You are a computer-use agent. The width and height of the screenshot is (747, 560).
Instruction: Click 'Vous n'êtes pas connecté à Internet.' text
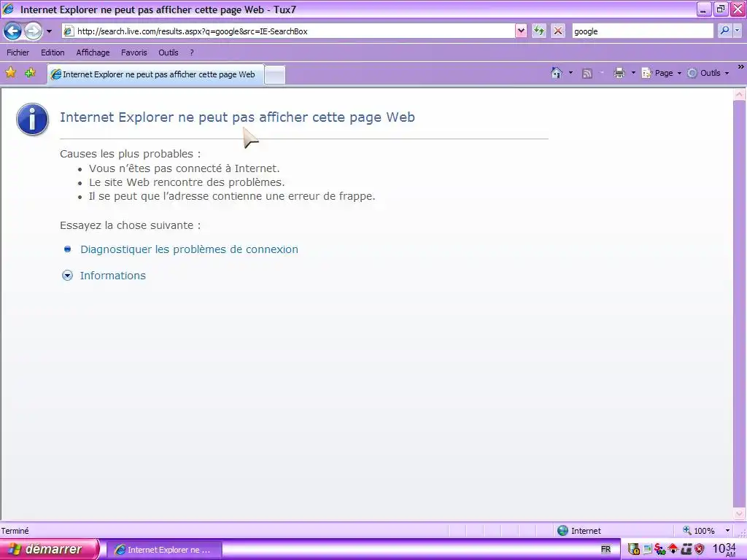coord(185,168)
